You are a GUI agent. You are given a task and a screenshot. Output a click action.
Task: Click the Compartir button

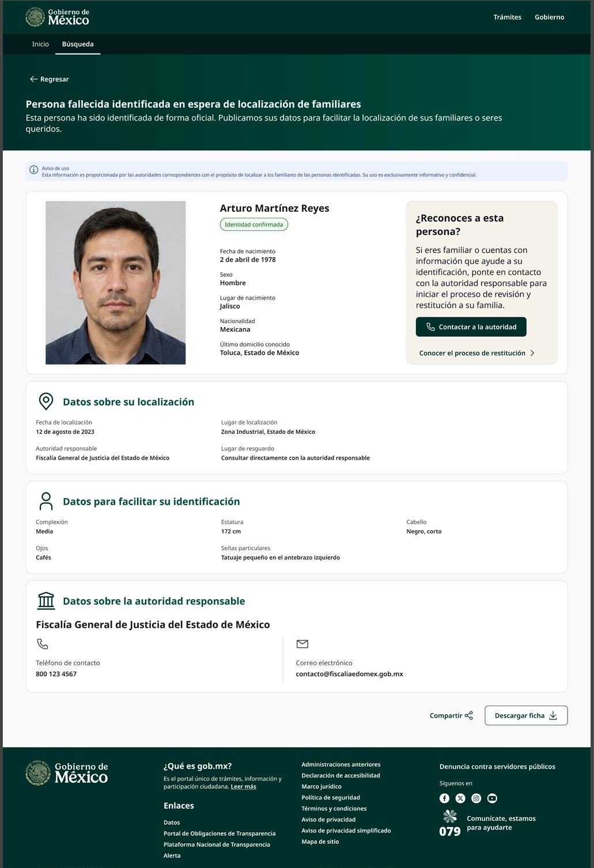[x=451, y=715]
